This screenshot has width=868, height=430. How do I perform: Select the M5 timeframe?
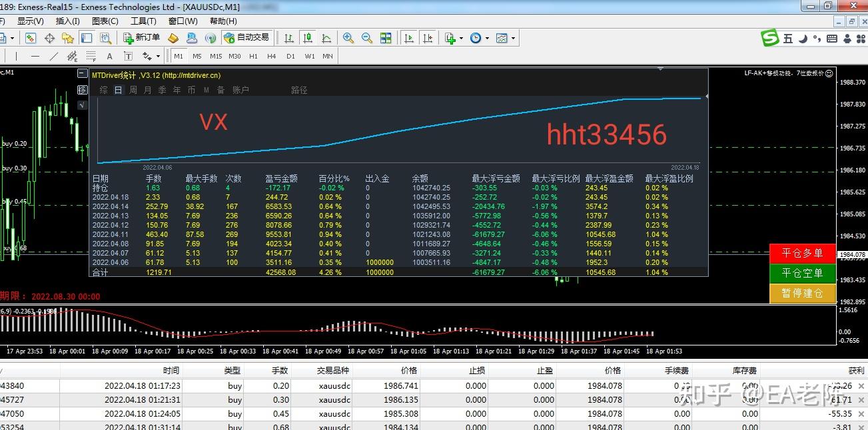[197, 57]
